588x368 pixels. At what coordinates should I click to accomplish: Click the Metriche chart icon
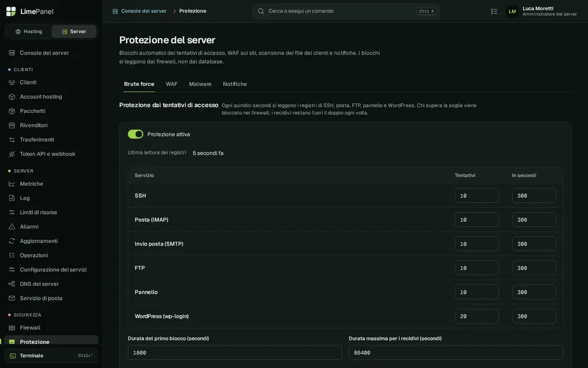coord(12,183)
